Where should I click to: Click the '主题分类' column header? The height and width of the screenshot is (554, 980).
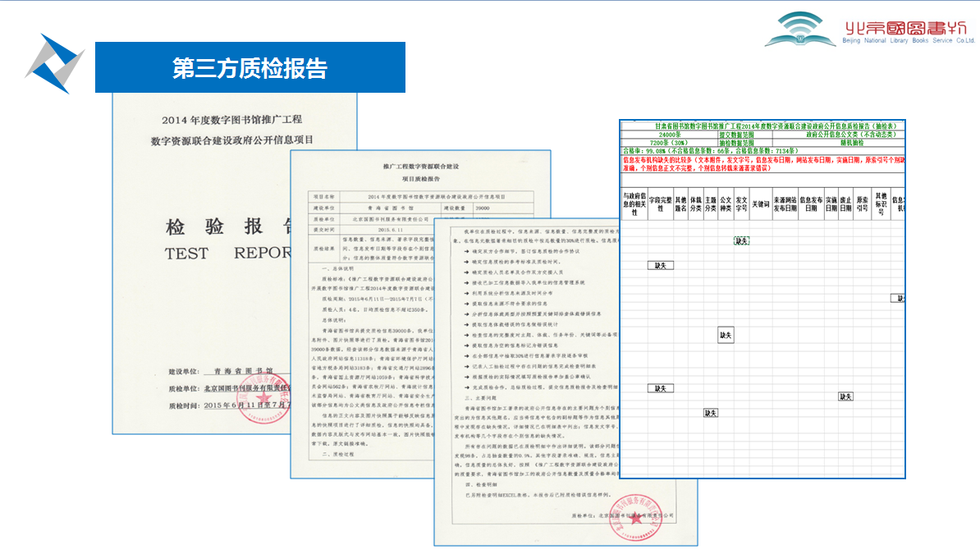[711, 204]
